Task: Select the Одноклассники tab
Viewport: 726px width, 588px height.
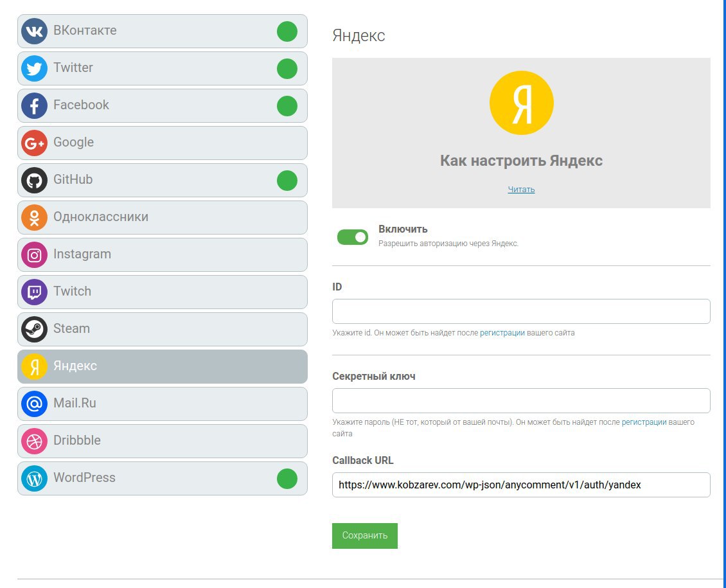Action: 163,218
